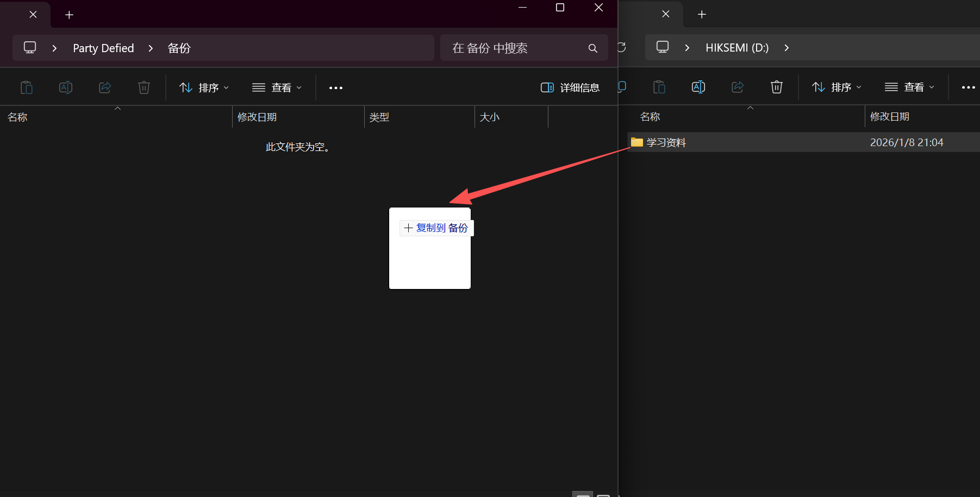980x497 pixels.
Task: Click the PC icon in 备份 window address bar
Action: (x=30, y=47)
